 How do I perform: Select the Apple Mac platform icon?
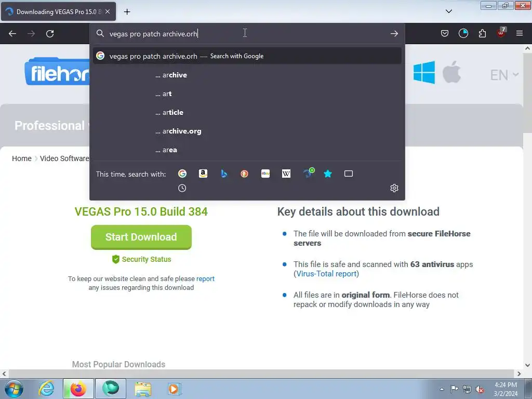point(451,72)
